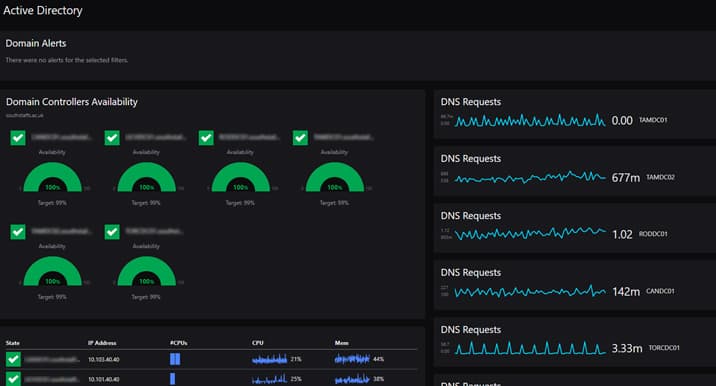Sort table by CPU column header

(258, 343)
